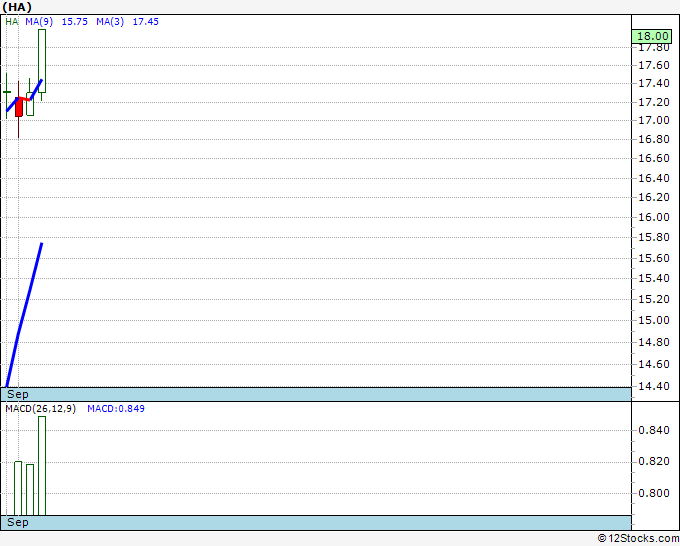This screenshot has height=546, width=680.
Task: Click the MA(9) value 15.75
Action: 75,22
